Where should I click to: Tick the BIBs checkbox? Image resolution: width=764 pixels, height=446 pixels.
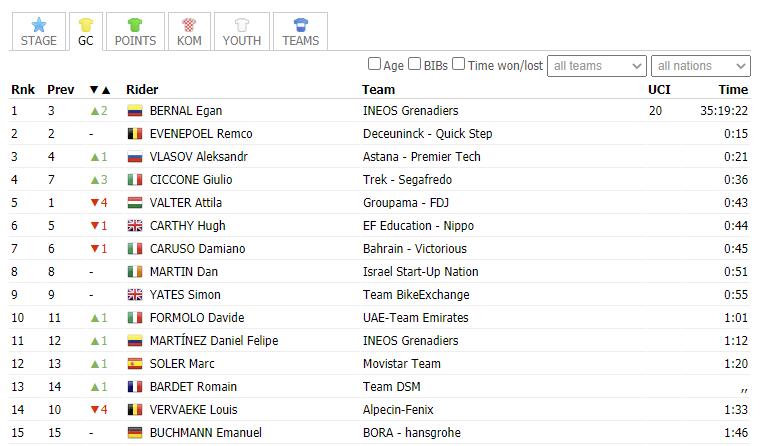tap(415, 64)
